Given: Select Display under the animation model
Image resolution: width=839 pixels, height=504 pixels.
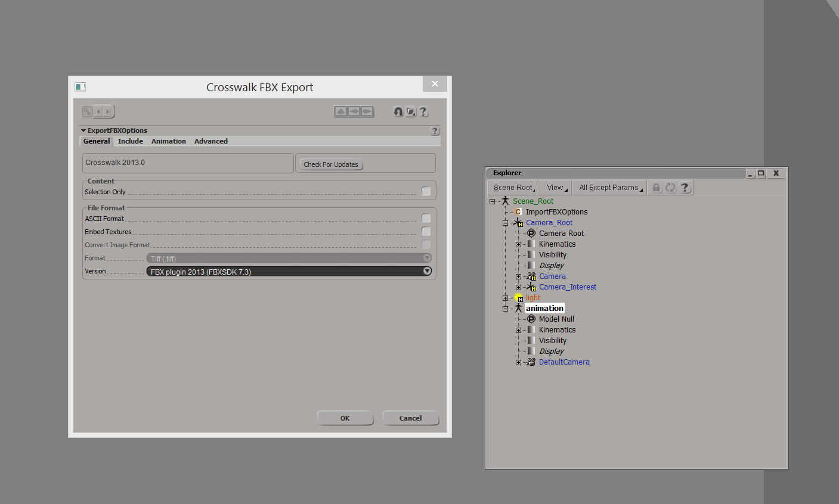Looking at the screenshot, I should click(x=552, y=351).
